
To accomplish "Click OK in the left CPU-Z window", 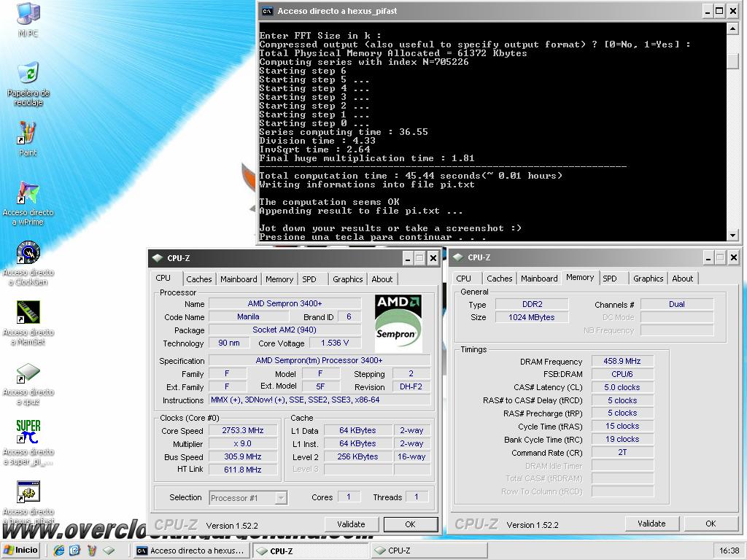I will pos(410,524).
